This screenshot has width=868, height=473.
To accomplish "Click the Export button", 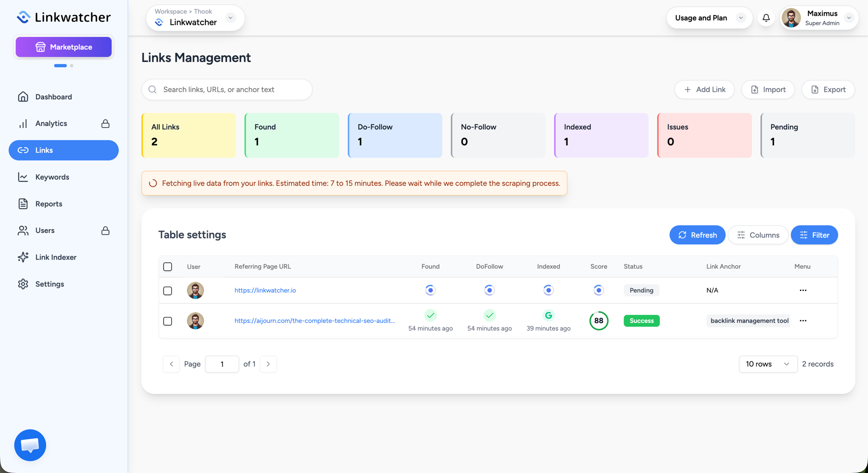I will [x=829, y=90].
